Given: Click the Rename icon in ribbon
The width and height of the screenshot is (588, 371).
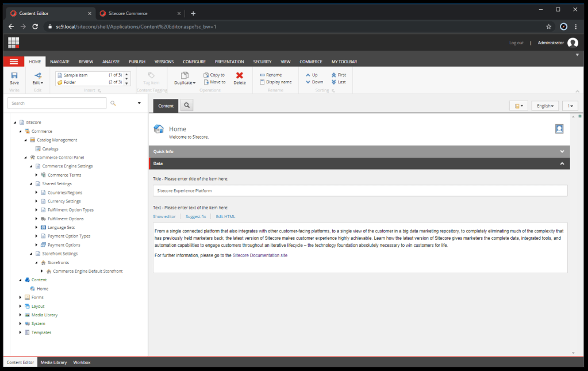Looking at the screenshot, I should coord(263,75).
